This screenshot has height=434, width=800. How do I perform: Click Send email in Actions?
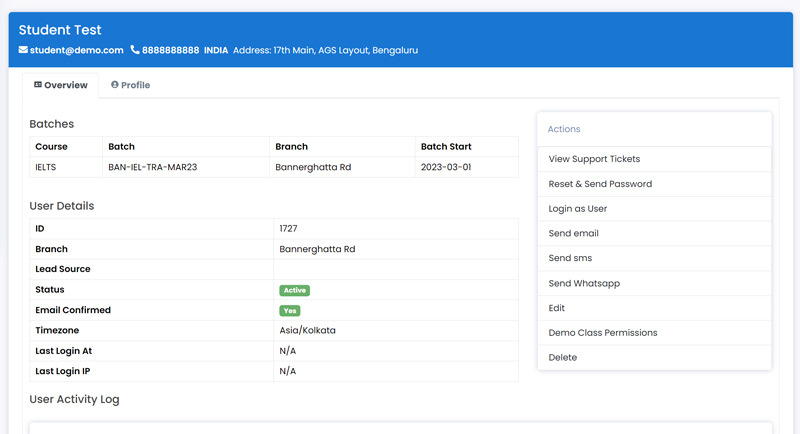pyautogui.click(x=654, y=234)
